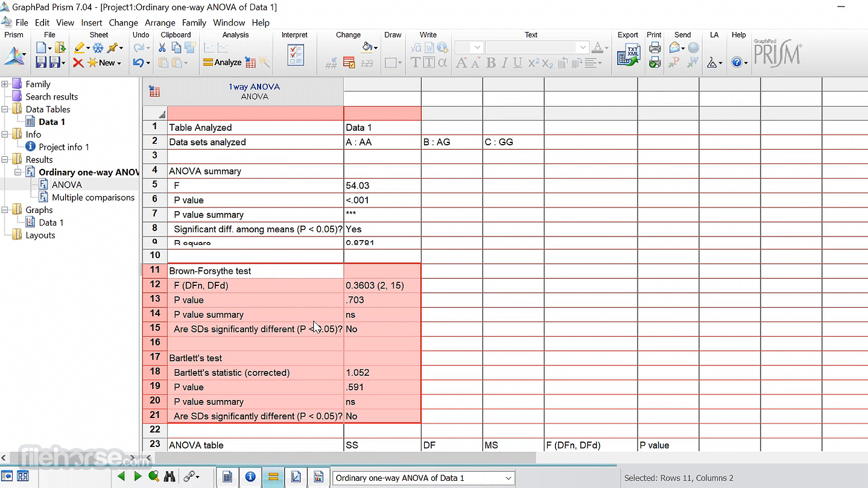Image resolution: width=868 pixels, height=488 pixels.
Task: Collapse the Data Tables folder
Action: pyautogui.click(x=5, y=109)
